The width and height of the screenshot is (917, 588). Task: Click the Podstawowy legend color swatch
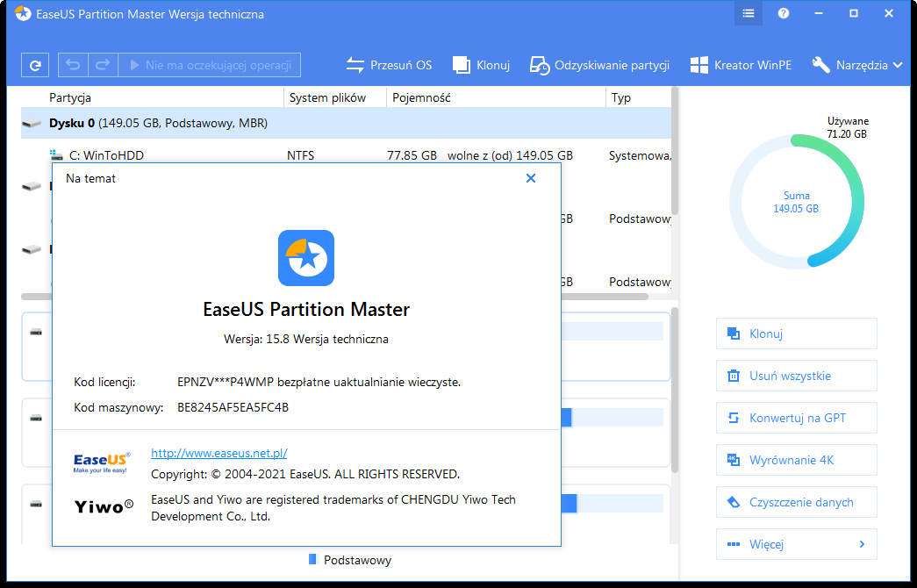pyautogui.click(x=312, y=559)
